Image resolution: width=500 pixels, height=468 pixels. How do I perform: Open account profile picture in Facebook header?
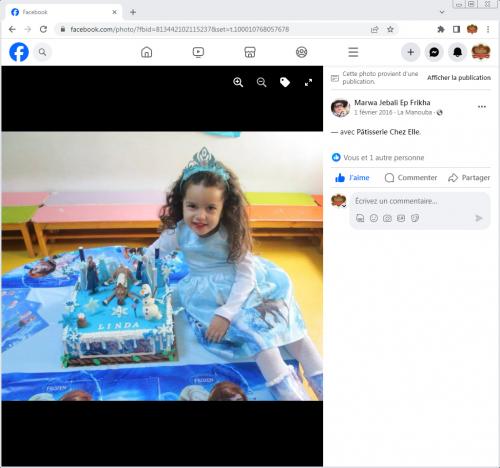[481, 52]
